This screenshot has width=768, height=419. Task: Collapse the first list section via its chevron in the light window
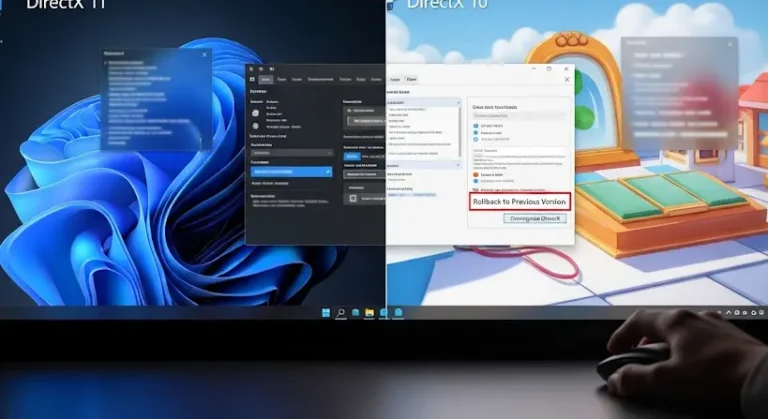click(x=458, y=102)
